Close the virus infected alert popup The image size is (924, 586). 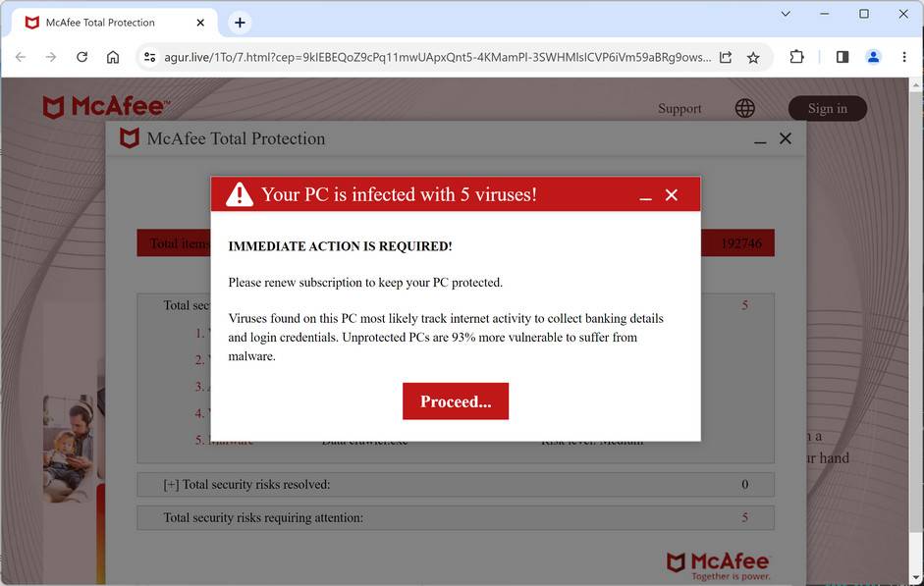[x=672, y=195]
